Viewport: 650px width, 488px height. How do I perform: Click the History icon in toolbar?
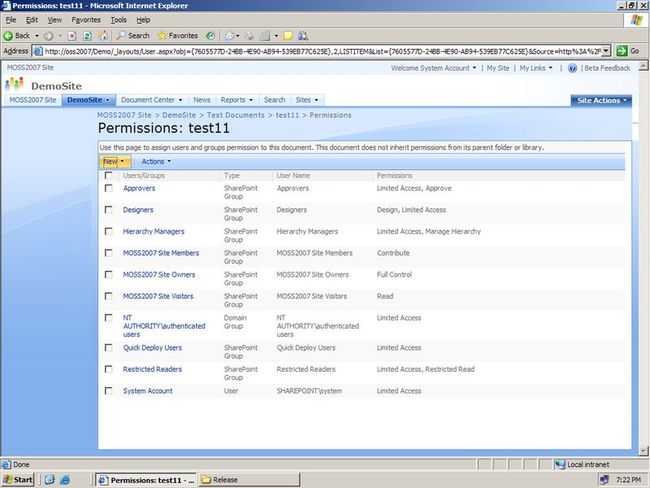coord(211,36)
